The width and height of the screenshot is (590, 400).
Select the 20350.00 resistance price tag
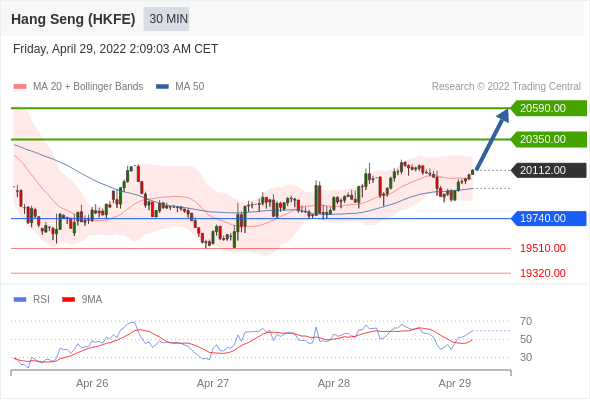(549, 139)
